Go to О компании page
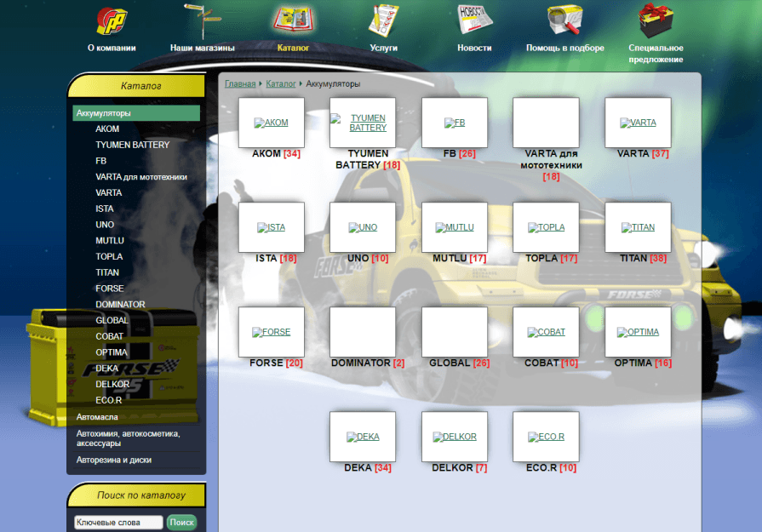The height and width of the screenshot is (532, 762). [x=112, y=48]
